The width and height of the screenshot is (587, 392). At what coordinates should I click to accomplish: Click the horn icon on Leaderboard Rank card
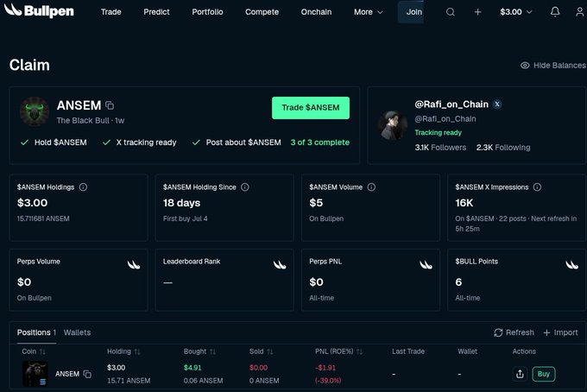point(280,265)
